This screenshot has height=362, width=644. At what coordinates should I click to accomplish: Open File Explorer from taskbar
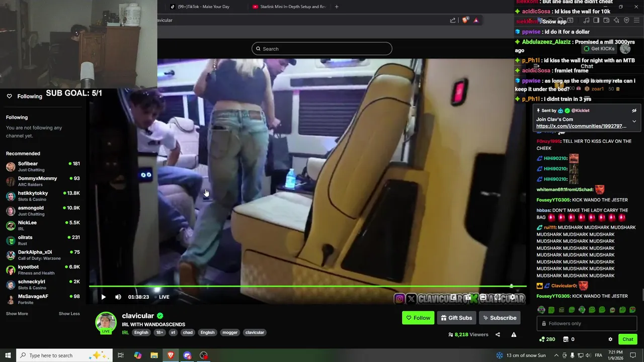point(154,355)
